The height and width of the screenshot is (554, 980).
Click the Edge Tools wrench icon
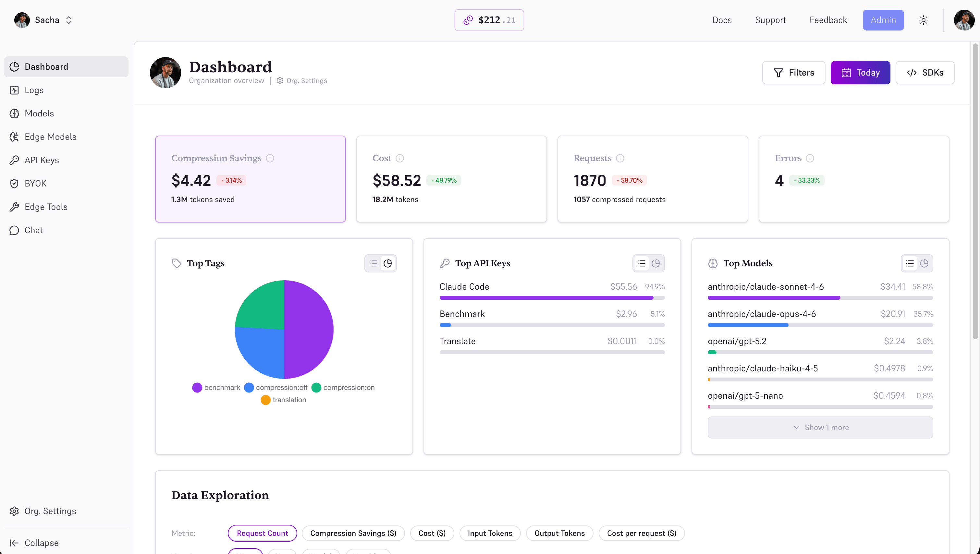(14, 207)
